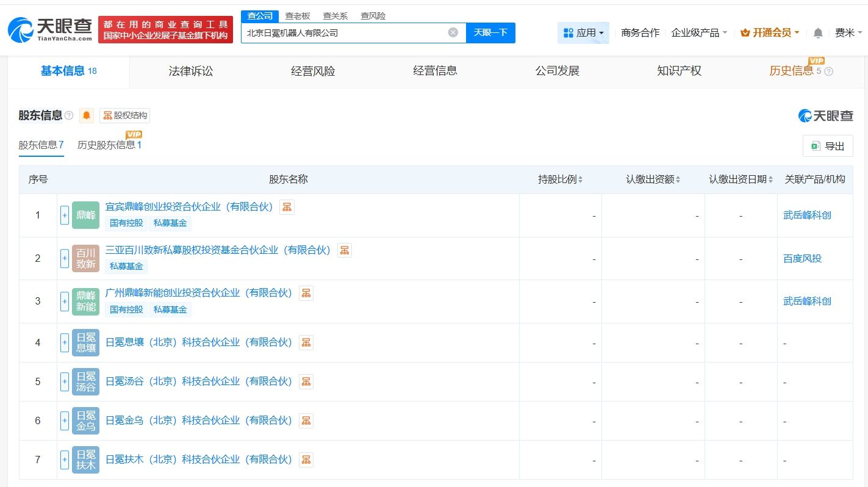The image size is (868, 487).
Task: Sort table by 认缴出资额 column
Action: pos(653,179)
